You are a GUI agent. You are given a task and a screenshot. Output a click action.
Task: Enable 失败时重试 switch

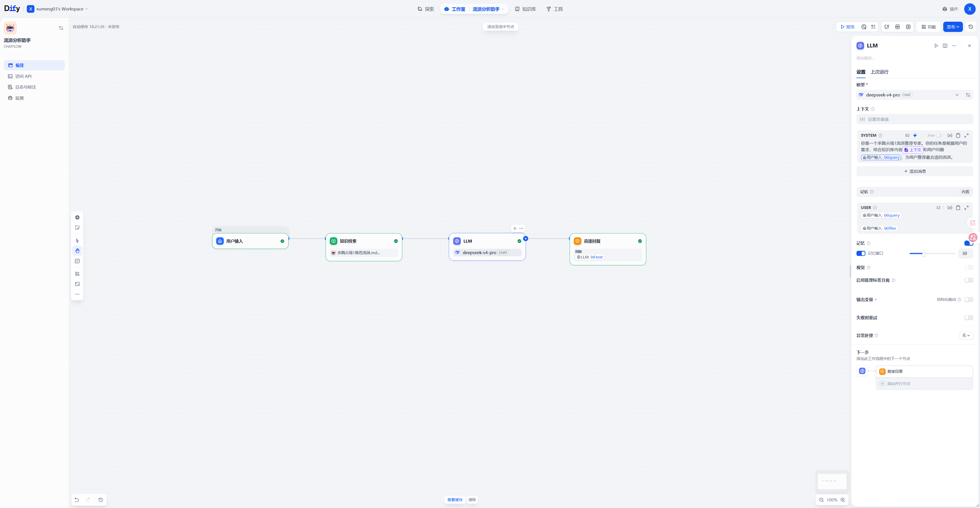pyautogui.click(x=969, y=318)
